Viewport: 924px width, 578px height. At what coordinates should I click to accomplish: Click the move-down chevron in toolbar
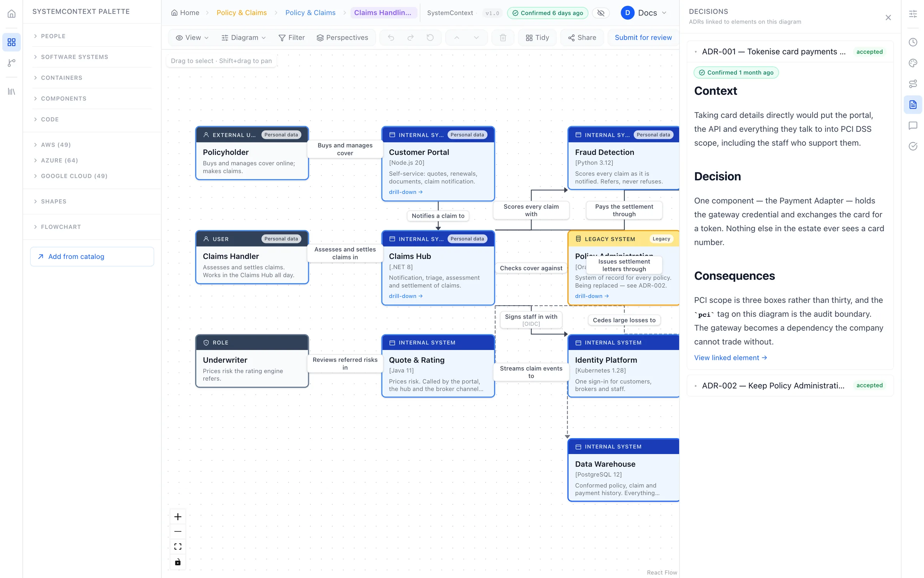[x=476, y=37]
